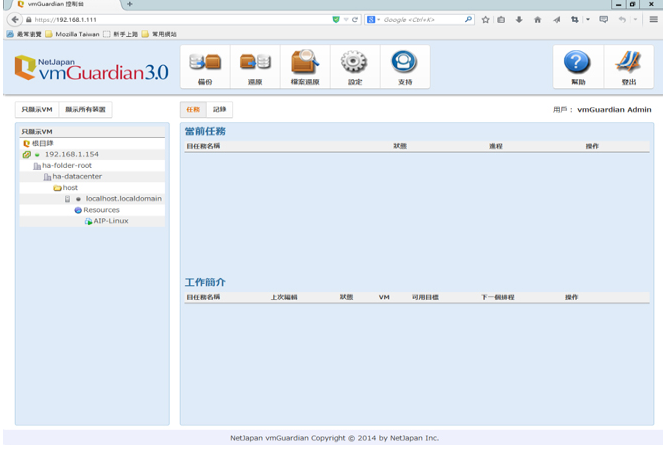
Task: Open a new browser tab with plus
Action: pyautogui.click(x=130, y=4)
